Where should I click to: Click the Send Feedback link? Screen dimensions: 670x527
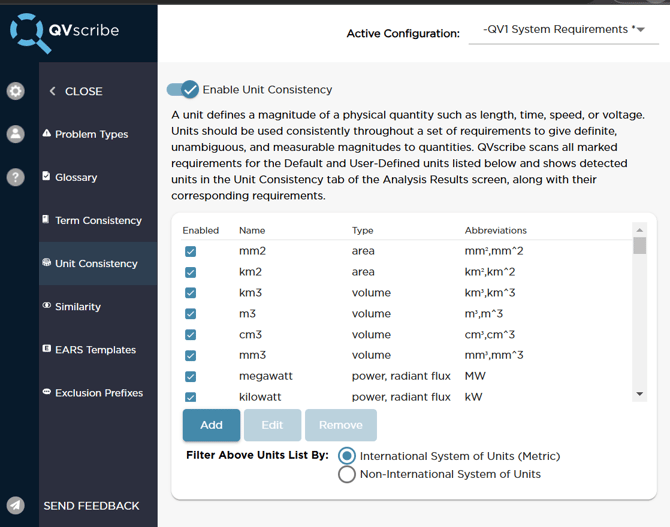point(91,506)
